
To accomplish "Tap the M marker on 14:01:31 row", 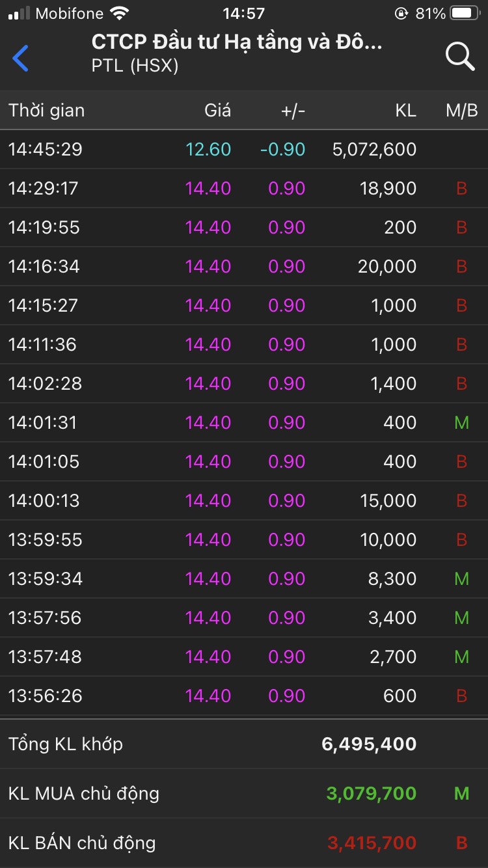I will [461, 422].
